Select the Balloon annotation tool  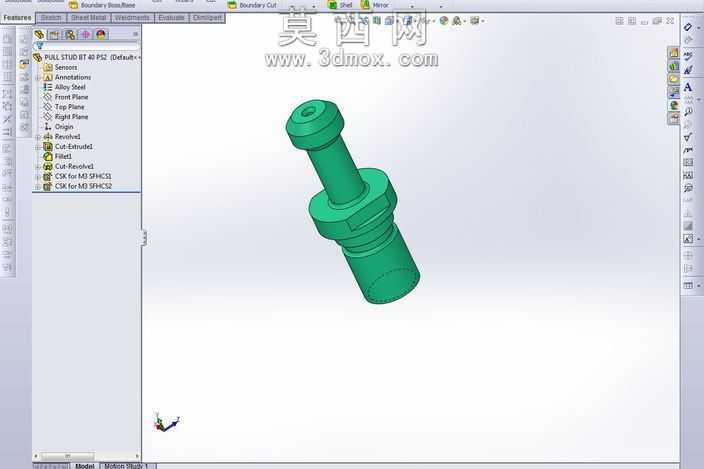[688, 112]
